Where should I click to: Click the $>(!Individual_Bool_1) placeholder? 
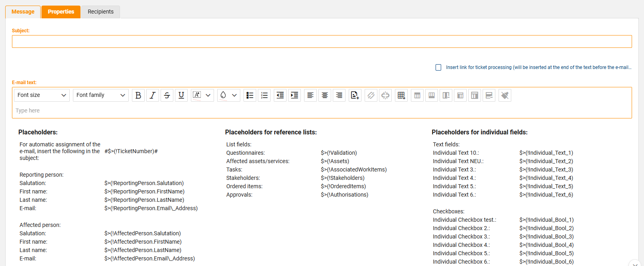546,220
